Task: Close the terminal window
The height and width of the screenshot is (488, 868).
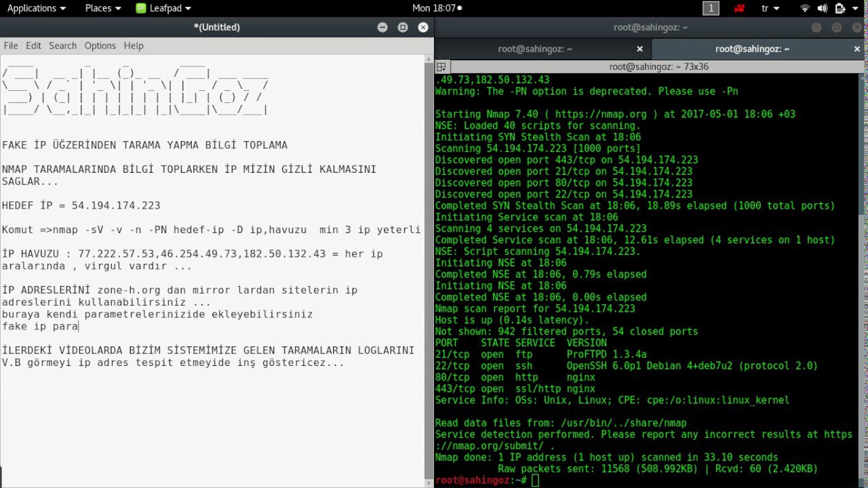Action: (857, 27)
